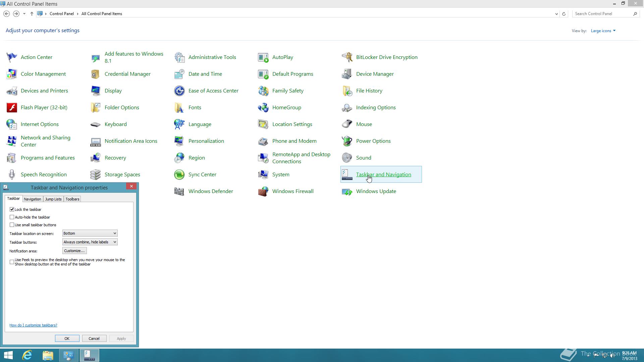This screenshot has width=644, height=362.
Task: Open the Device Manager icon
Action: 347,74
